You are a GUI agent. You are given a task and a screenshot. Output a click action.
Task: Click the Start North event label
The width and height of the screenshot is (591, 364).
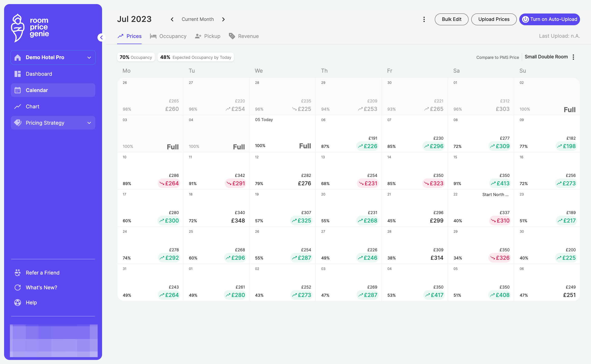[x=495, y=194]
